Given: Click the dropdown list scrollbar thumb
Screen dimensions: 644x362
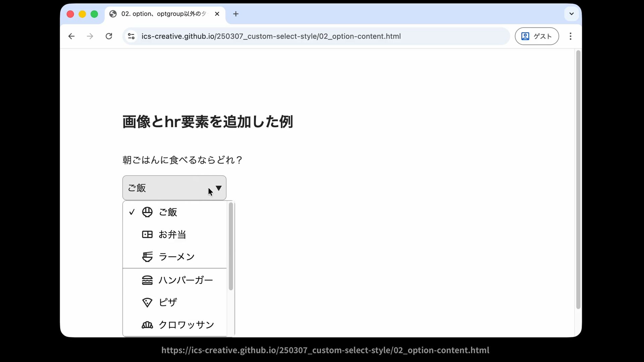Looking at the screenshot, I should [231, 246].
